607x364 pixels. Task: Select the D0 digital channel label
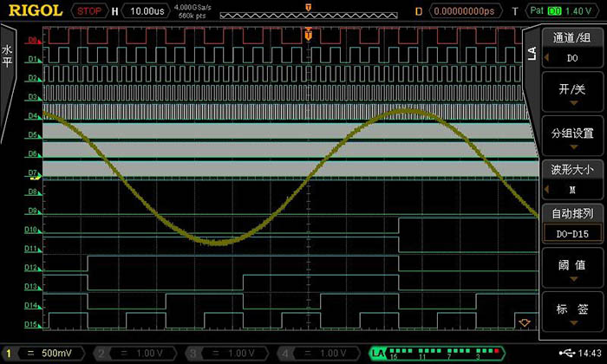click(32, 41)
